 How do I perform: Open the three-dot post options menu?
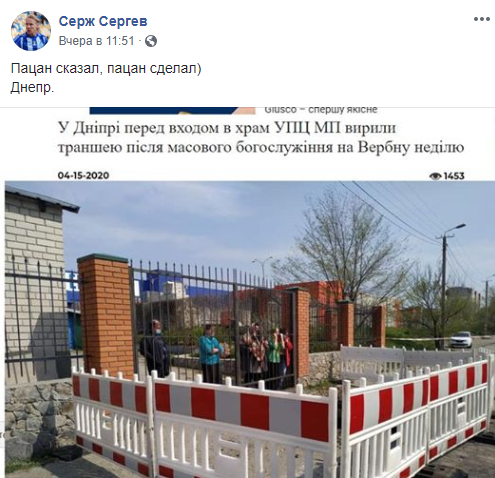tap(482, 19)
